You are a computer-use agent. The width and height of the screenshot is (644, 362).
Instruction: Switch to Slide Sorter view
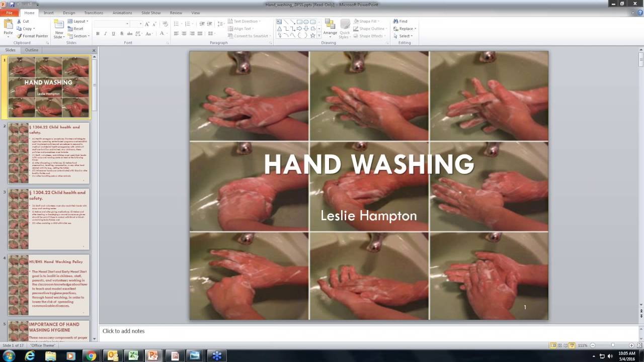559,345
